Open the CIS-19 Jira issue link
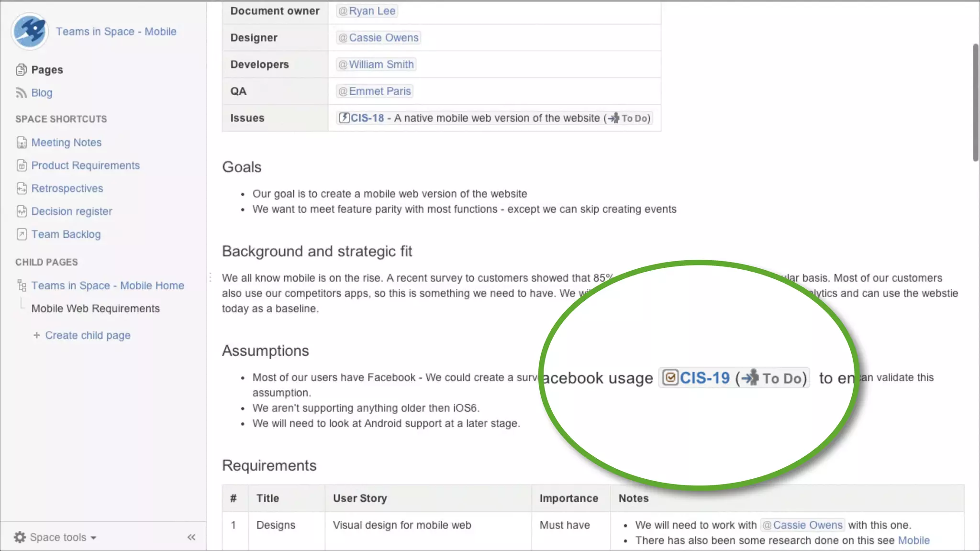 click(704, 378)
